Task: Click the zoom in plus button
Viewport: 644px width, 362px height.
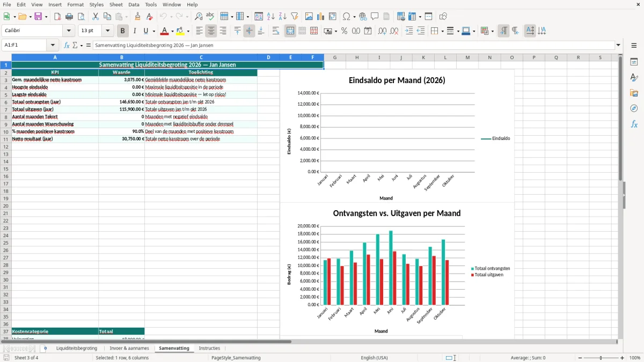Action: [623, 358]
